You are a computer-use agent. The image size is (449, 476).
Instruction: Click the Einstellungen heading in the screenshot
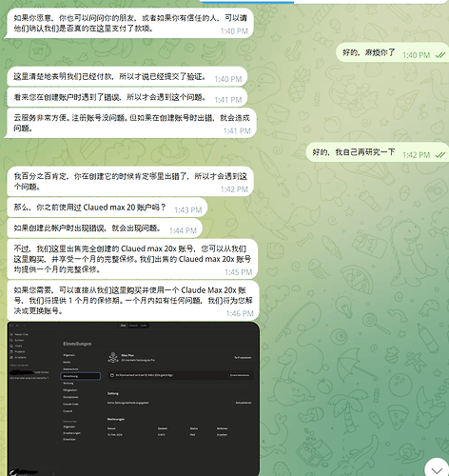click(77, 344)
